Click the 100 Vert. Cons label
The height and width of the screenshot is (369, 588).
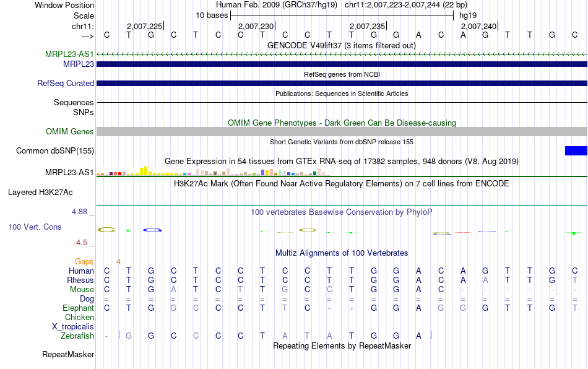pyautogui.click(x=35, y=227)
